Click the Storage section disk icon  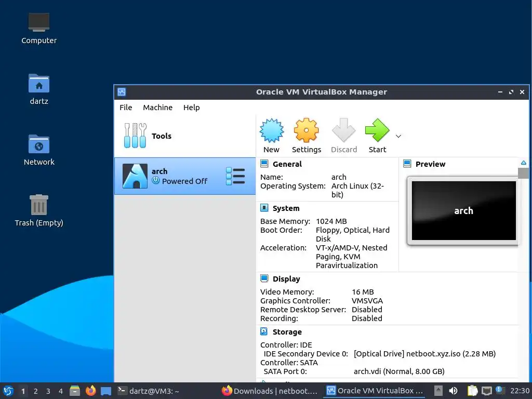click(264, 331)
